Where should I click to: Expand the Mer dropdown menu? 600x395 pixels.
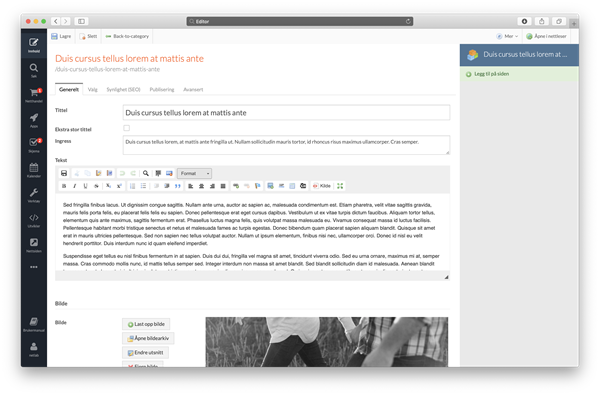[507, 36]
